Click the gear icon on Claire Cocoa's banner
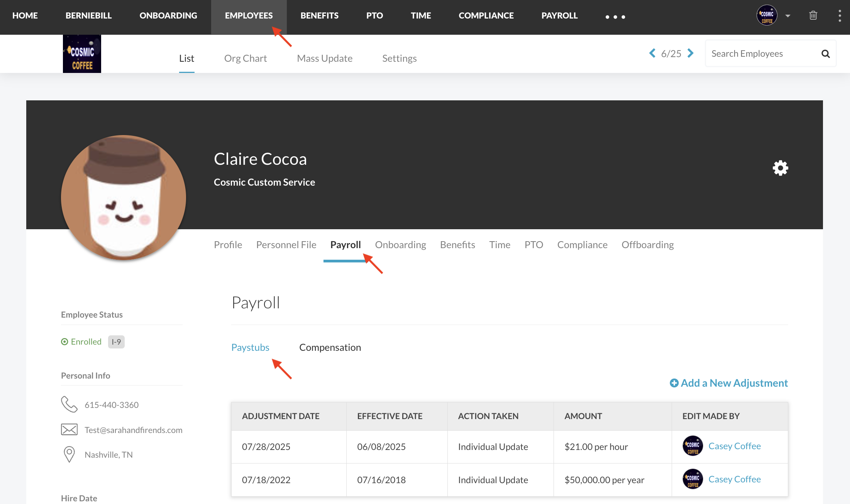This screenshot has width=850, height=504. [780, 168]
